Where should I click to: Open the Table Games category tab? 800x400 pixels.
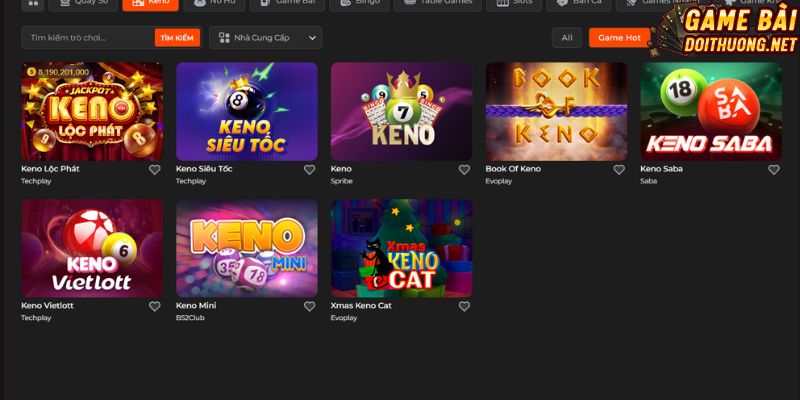437,4
